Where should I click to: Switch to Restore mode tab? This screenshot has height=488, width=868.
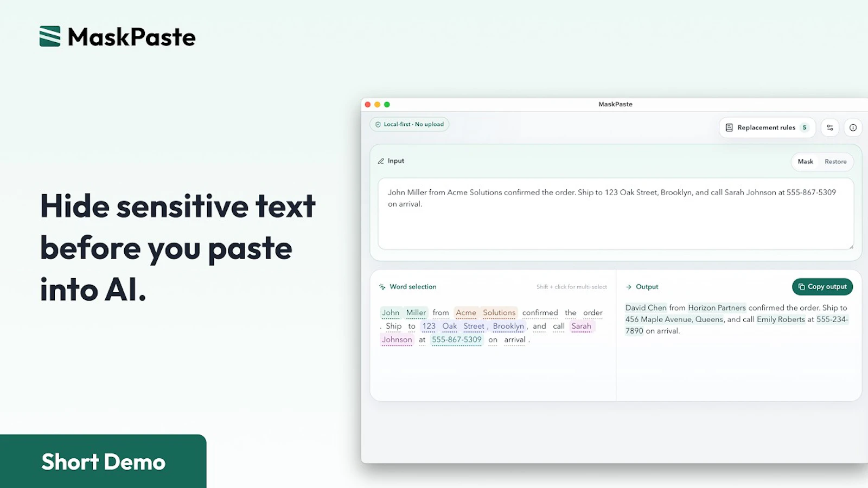(835, 162)
